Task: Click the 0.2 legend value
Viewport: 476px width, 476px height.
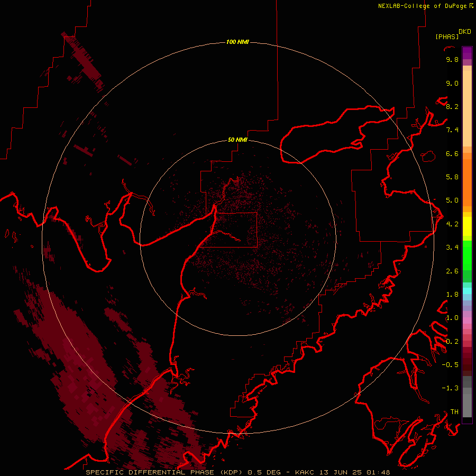Action: coord(452,342)
